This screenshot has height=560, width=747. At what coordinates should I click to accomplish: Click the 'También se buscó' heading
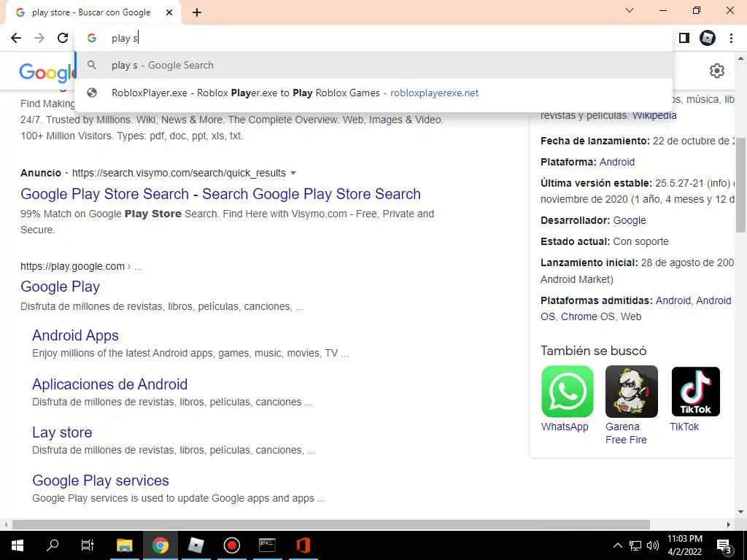pos(594,351)
